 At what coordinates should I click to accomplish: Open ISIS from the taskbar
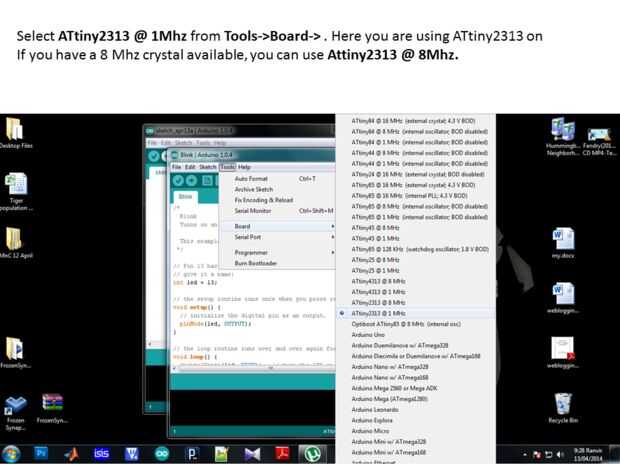[101, 454]
